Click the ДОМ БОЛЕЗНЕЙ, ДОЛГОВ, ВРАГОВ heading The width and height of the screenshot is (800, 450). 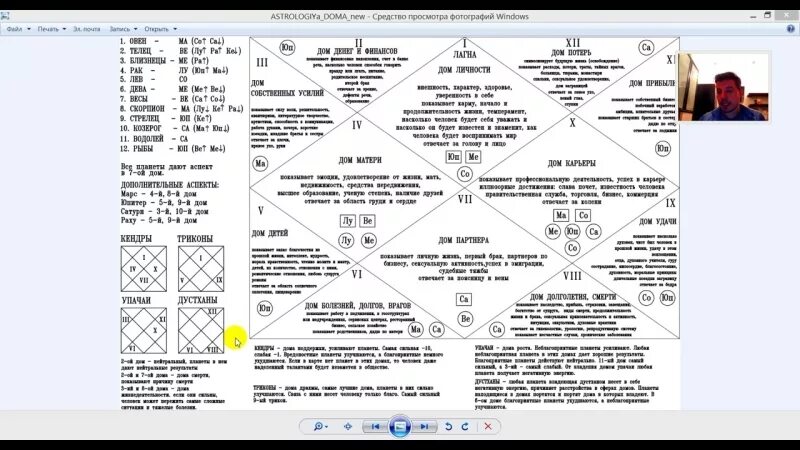tap(358, 306)
